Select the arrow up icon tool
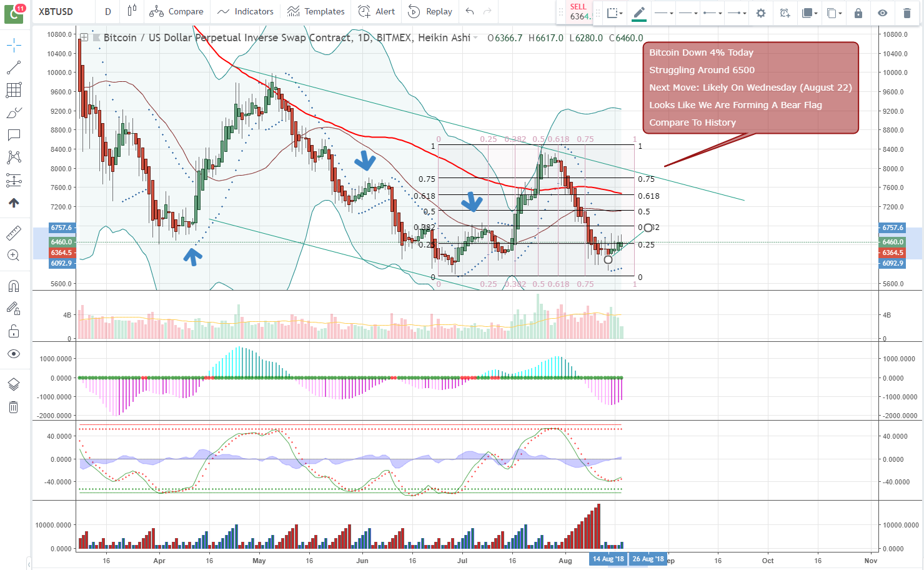Viewport: 924px width, 570px height. [14, 203]
